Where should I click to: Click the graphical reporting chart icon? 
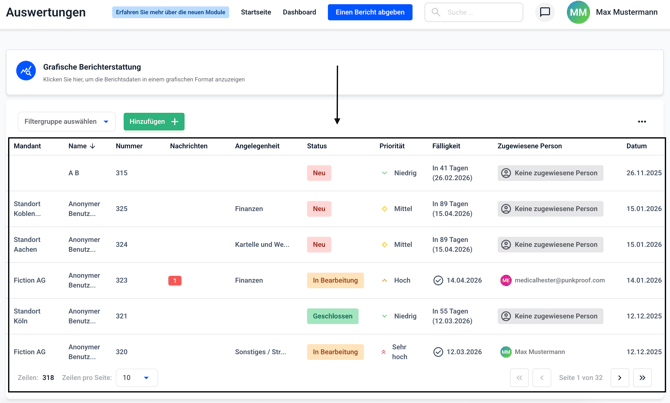point(26,71)
